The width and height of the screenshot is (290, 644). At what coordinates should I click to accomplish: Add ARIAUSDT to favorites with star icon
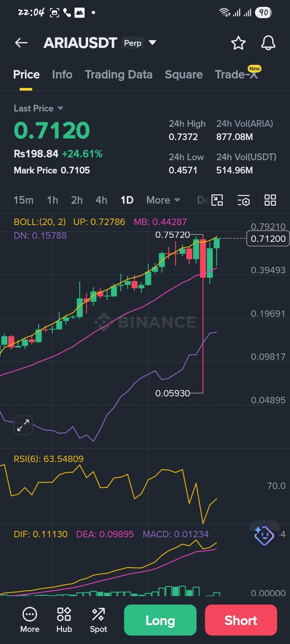point(238,43)
